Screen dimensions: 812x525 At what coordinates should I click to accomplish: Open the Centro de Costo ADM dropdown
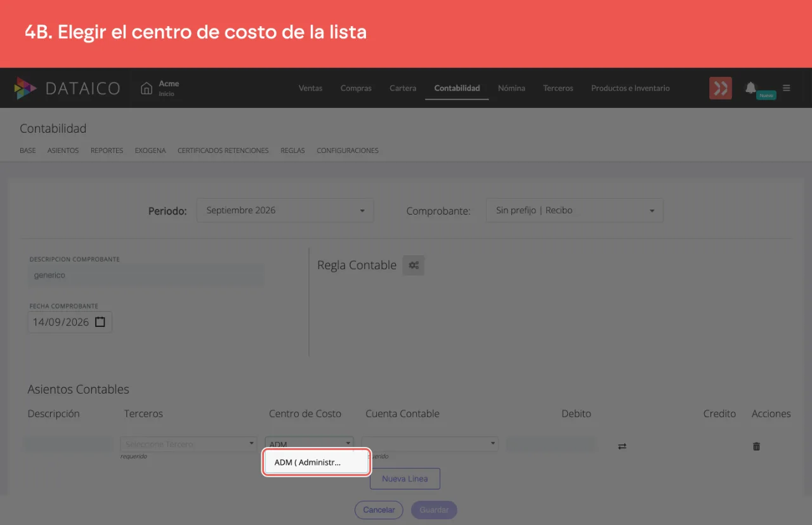[x=310, y=444]
